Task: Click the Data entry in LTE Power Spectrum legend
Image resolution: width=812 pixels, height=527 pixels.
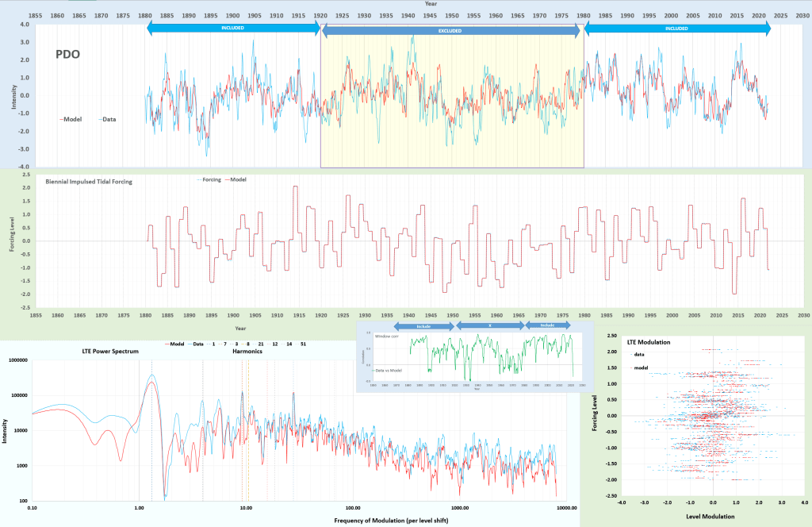Action: (198, 344)
